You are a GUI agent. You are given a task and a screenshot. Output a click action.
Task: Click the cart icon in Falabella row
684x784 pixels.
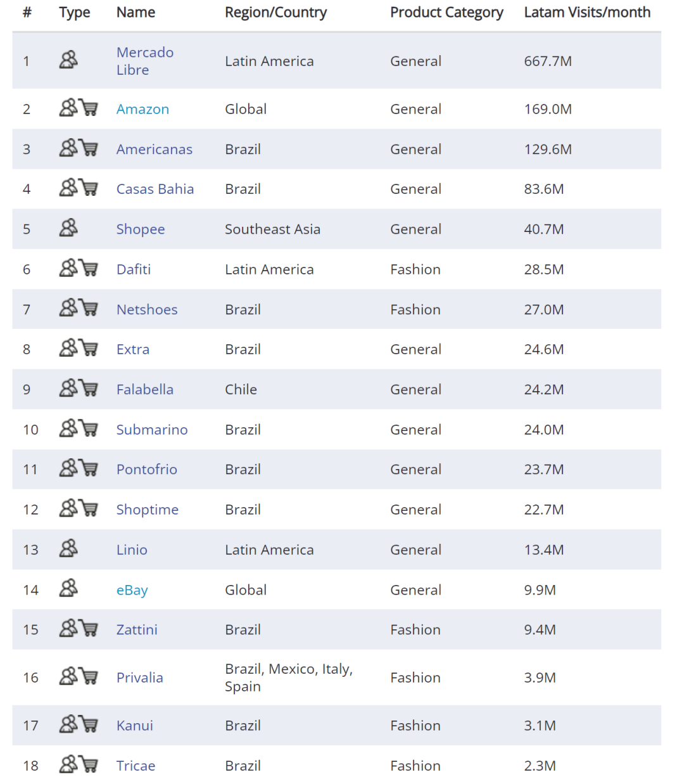click(89, 389)
